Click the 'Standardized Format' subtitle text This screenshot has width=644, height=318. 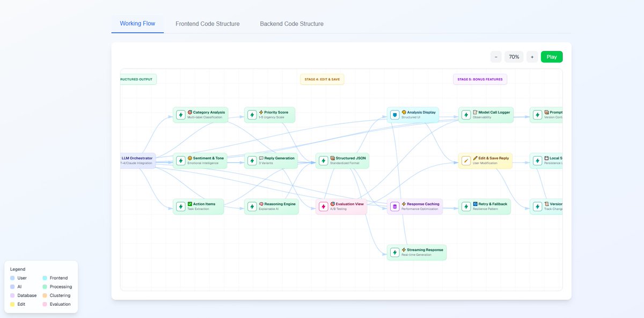pos(344,163)
